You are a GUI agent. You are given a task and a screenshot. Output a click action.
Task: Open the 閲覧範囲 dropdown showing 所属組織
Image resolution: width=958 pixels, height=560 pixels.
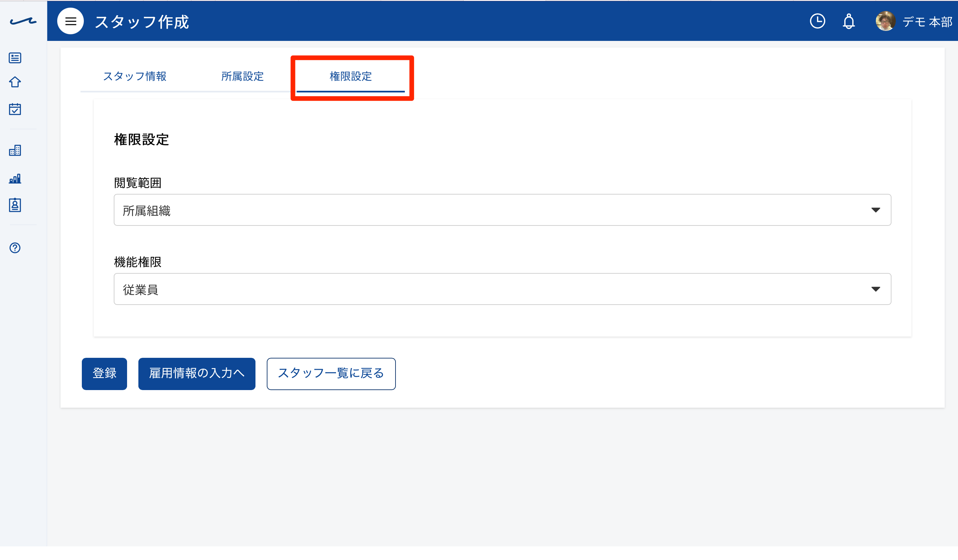click(x=502, y=210)
